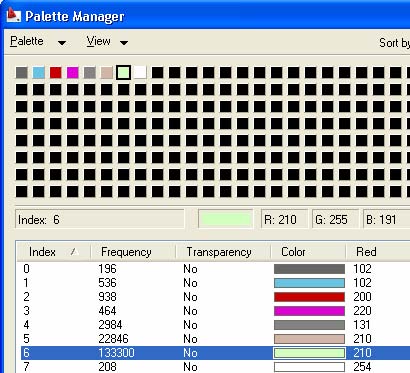The width and height of the screenshot is (410, 373).
Task: Click the B: 191 value field
Action: 387,219
